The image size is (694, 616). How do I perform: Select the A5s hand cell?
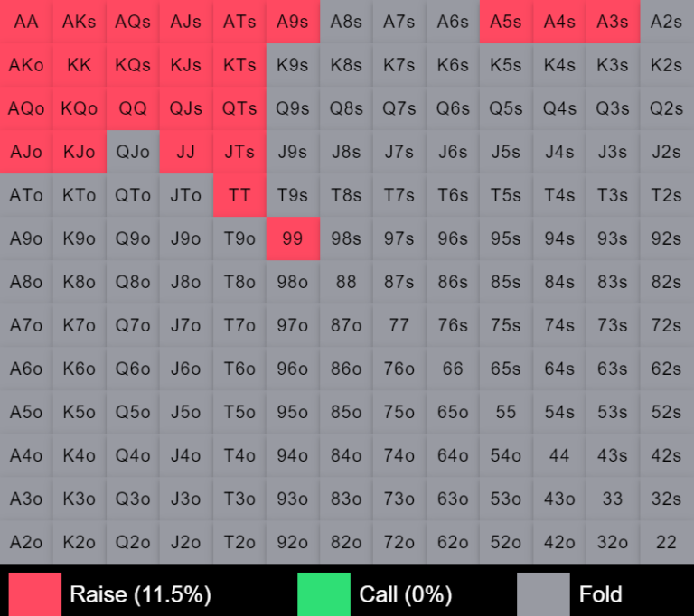506,22
